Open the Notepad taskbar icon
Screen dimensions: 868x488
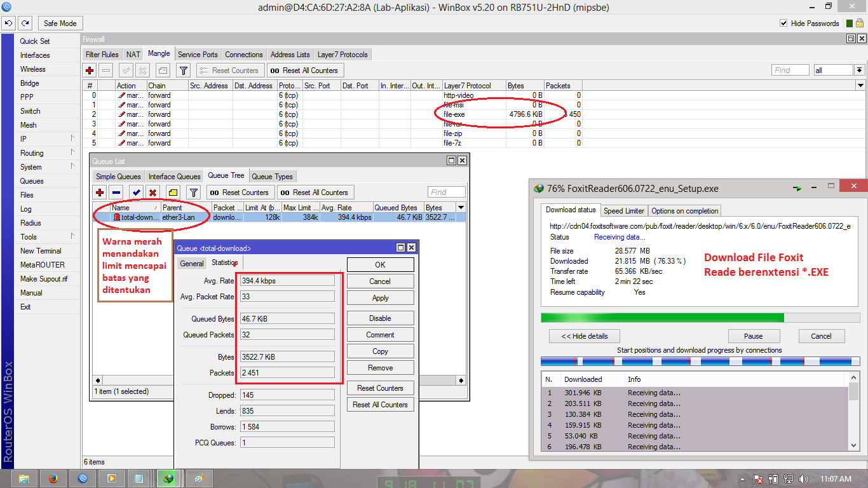(140, 478)
